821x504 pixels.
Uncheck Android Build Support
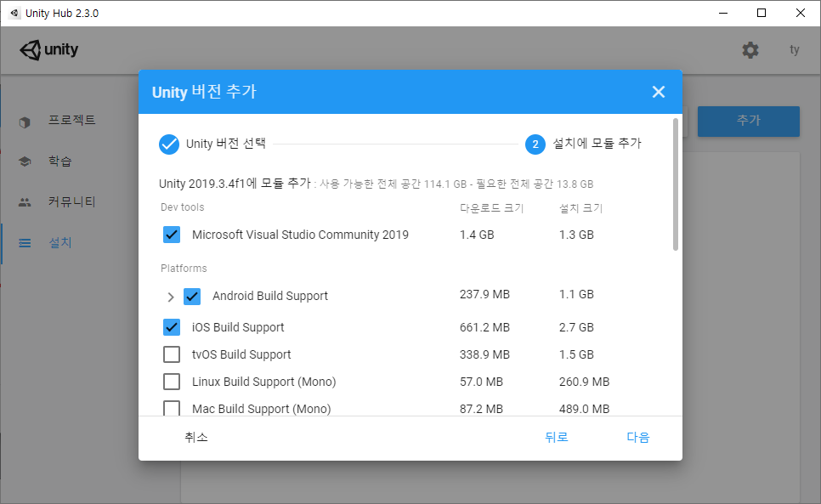pyautogui.click(x=192, y=297)
